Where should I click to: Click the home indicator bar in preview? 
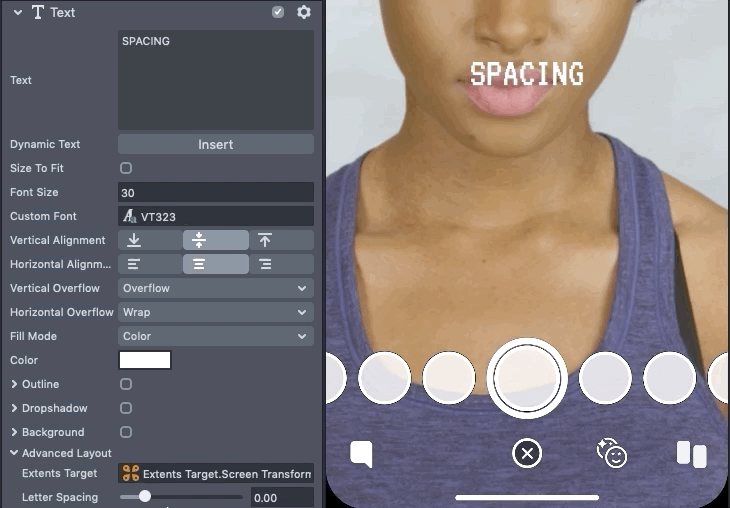527,497
